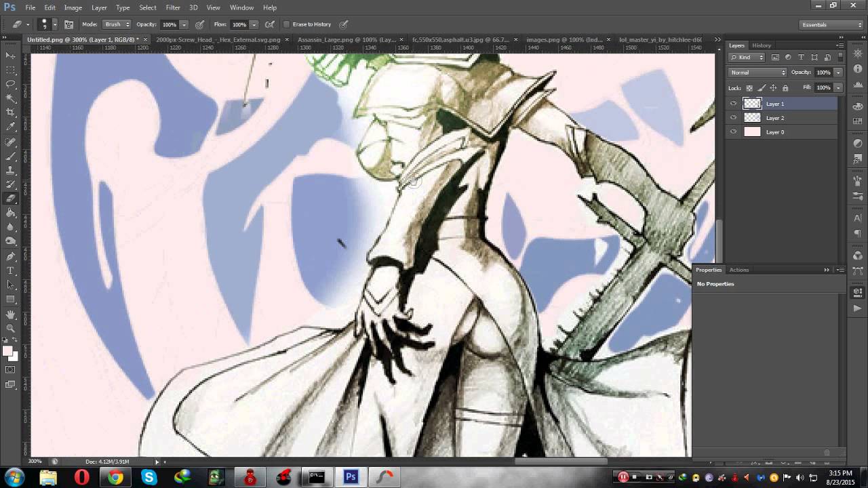Click the foreground color swatch

point(7,350)
